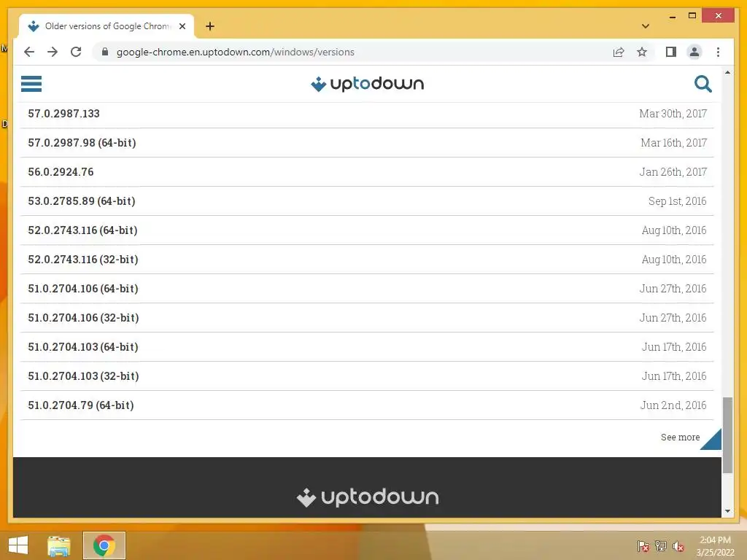Open File Explorer from the taskbar
The height and width of the screenshot is (560, 747).
click(59, 545)
